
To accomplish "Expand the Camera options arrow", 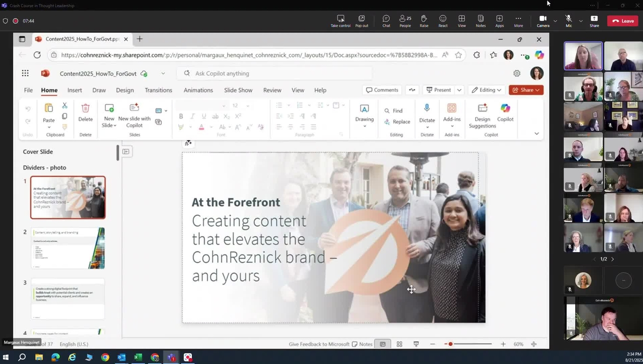I will point(555,21).
